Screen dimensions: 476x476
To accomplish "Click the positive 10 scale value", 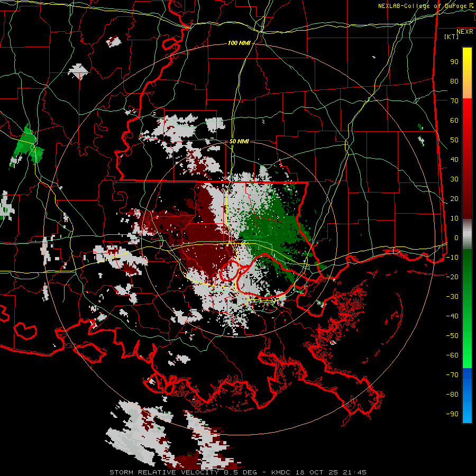I will [x=454, y=218].
